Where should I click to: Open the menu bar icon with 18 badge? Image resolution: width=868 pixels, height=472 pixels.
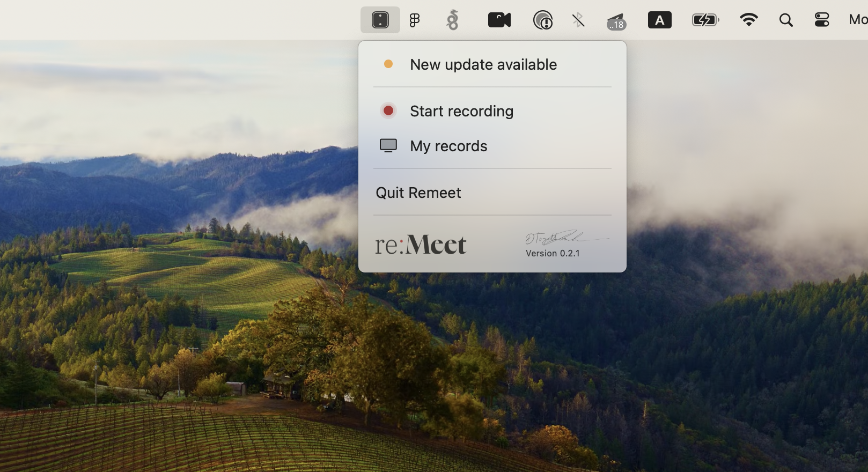(616, 21)
